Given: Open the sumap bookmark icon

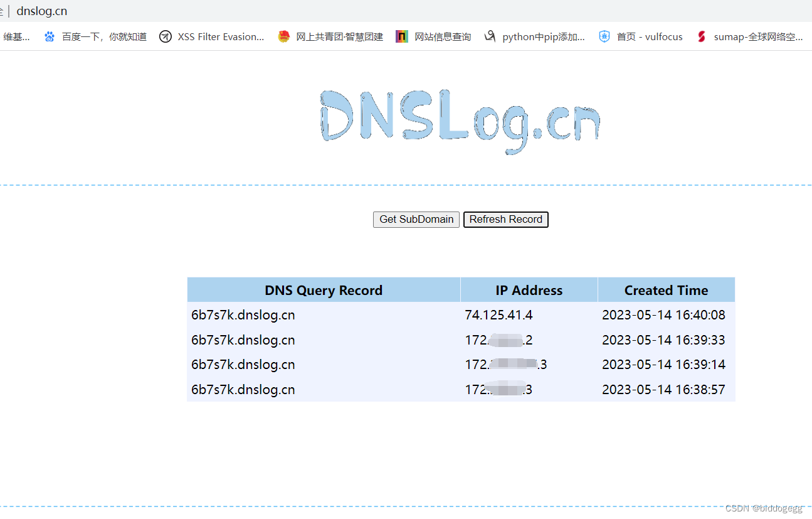Looking at the screenshot, I should (x=702, y=37).
